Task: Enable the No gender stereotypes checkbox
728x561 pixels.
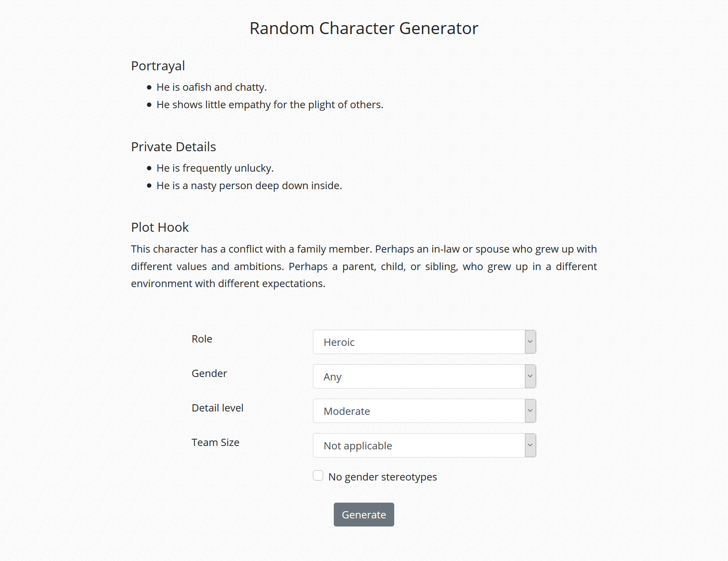Action: pos(318,475)
